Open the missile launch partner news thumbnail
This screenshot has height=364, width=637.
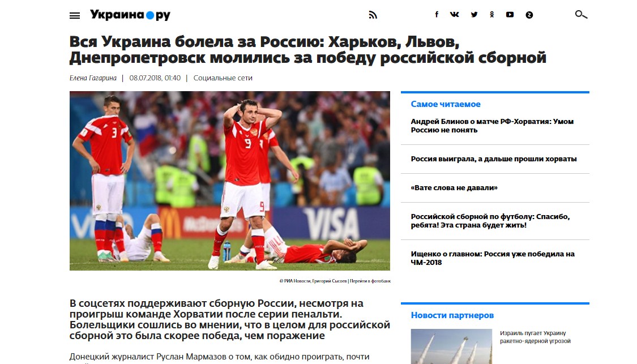[x=451, y=346]
